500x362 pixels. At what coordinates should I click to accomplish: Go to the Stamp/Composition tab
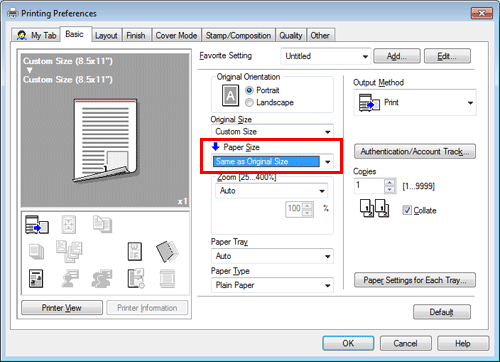[x=238, y=35]
